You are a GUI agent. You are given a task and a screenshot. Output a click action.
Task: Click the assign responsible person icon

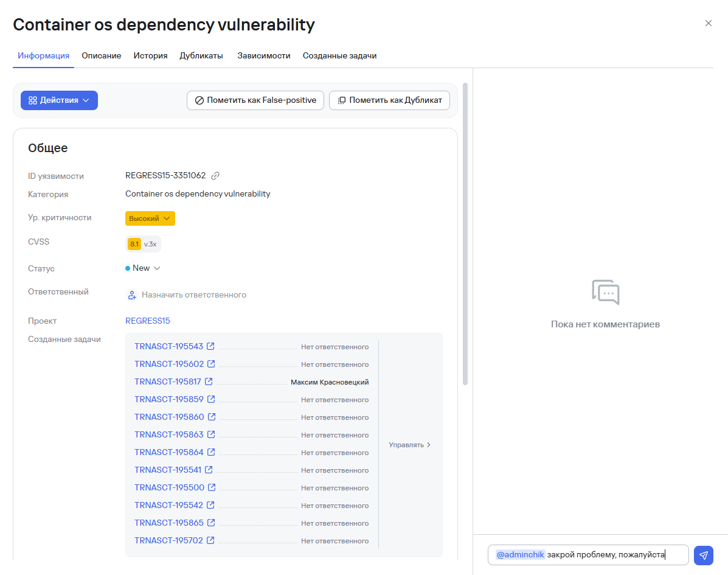pos(132,295)
